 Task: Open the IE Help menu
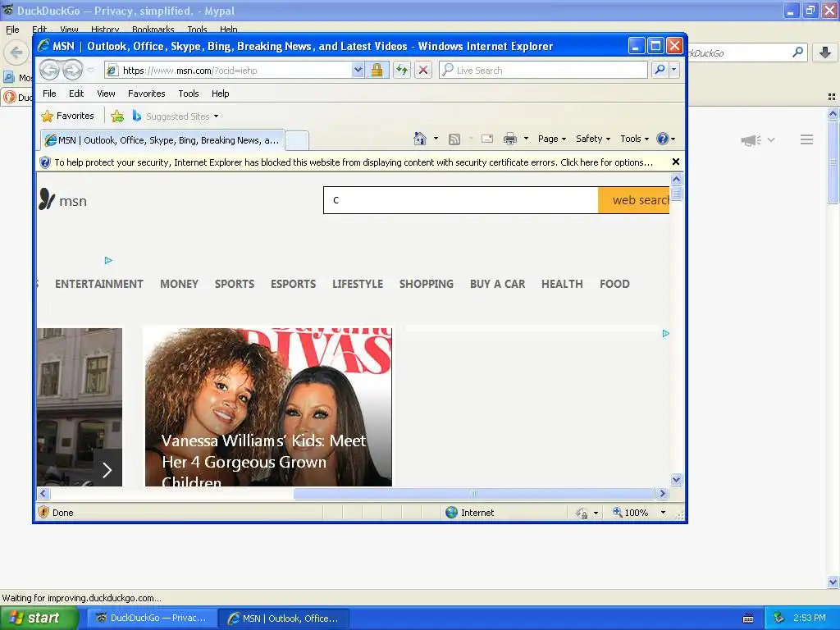(220, 94)
